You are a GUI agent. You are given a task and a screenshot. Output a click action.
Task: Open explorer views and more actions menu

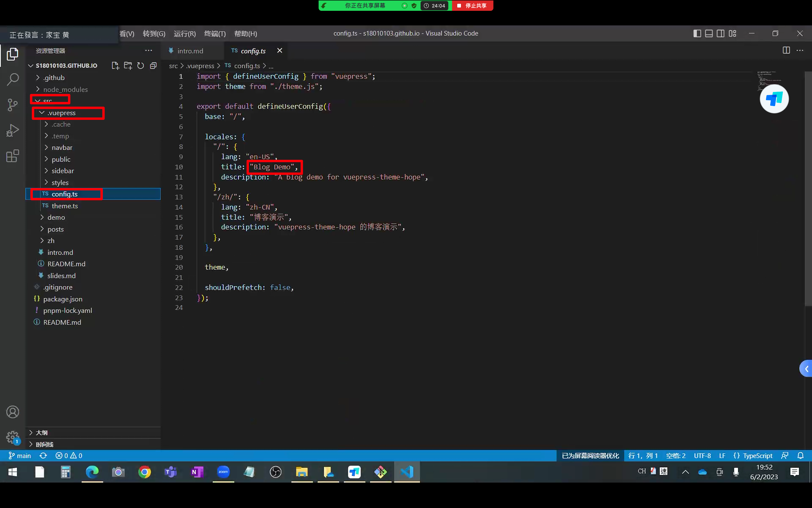tap(149, 51)
